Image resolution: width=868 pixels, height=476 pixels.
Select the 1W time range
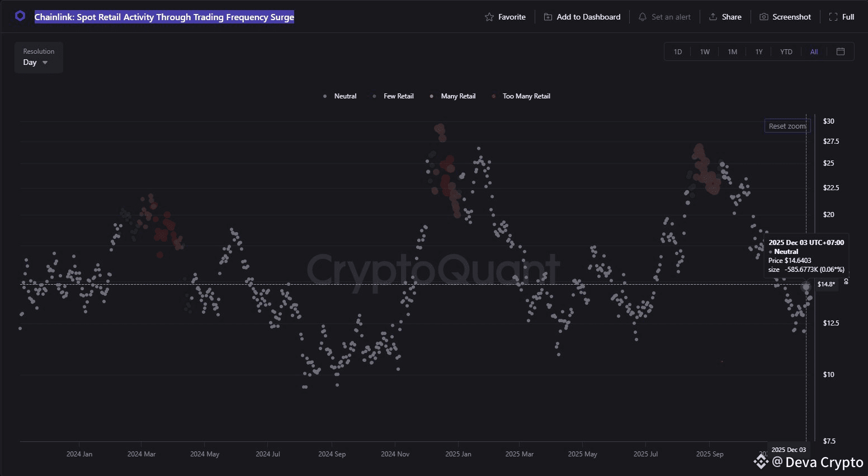click(705, 52)
